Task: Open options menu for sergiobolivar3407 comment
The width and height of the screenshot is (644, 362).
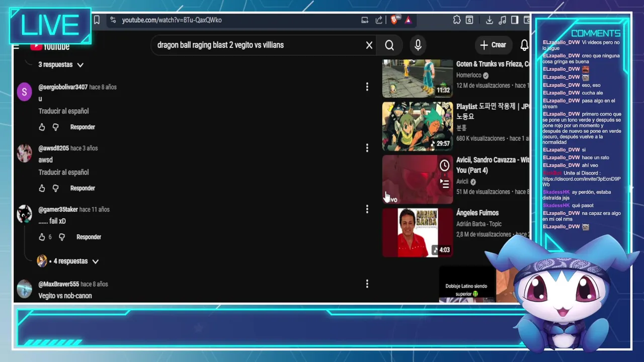Action: point(367,87)
